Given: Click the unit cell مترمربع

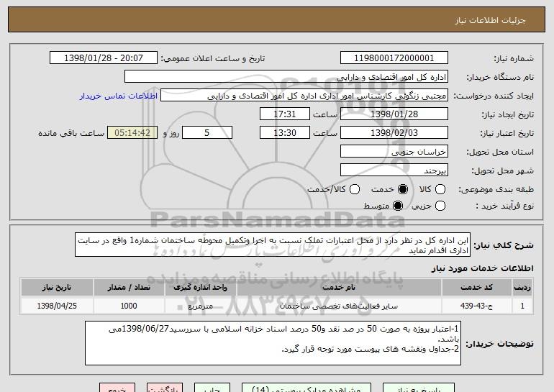Looking at the screenshot, I should point(200,306).
